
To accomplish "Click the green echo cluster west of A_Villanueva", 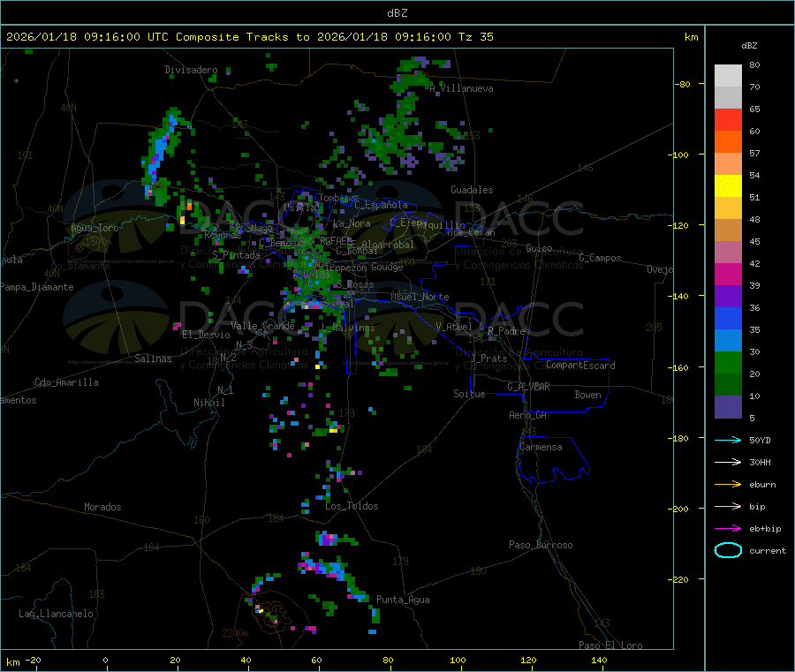I will pyautogui.click(x=412, y=81).
